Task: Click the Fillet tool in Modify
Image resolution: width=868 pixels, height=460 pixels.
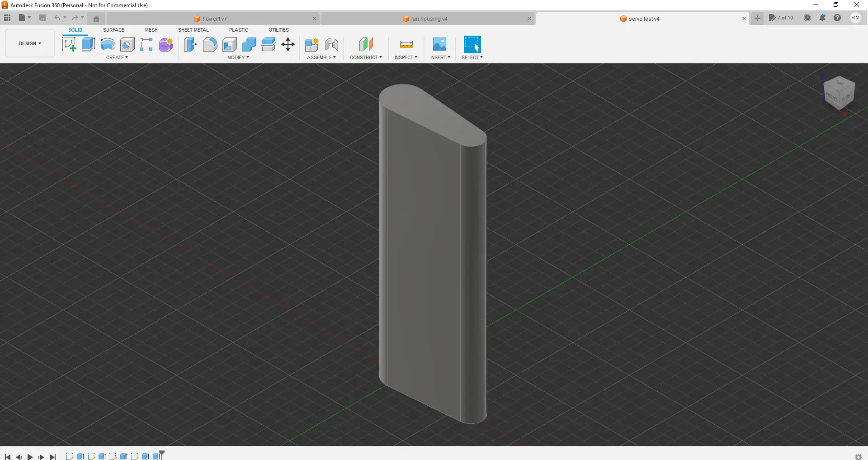Action: coord(210,44)
